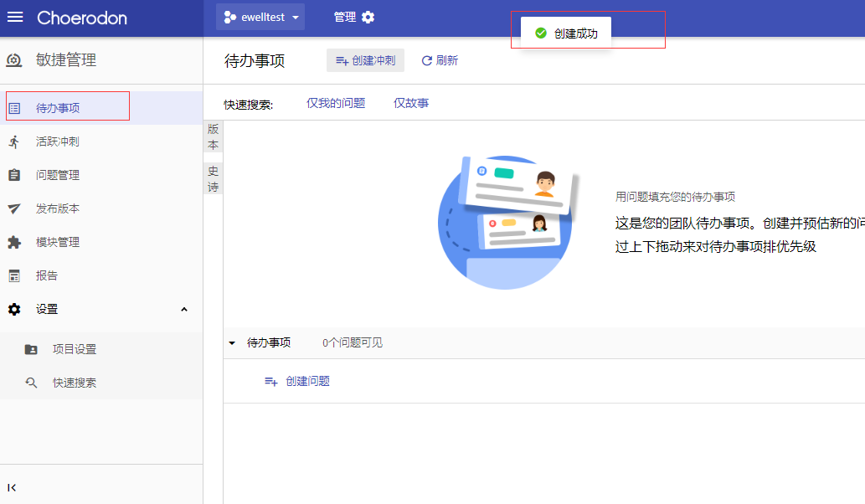Image resolution: width=865 pixels, height=504 pixels.
Task: Open the ewelltest project dropdown
Action: (260, 17)
